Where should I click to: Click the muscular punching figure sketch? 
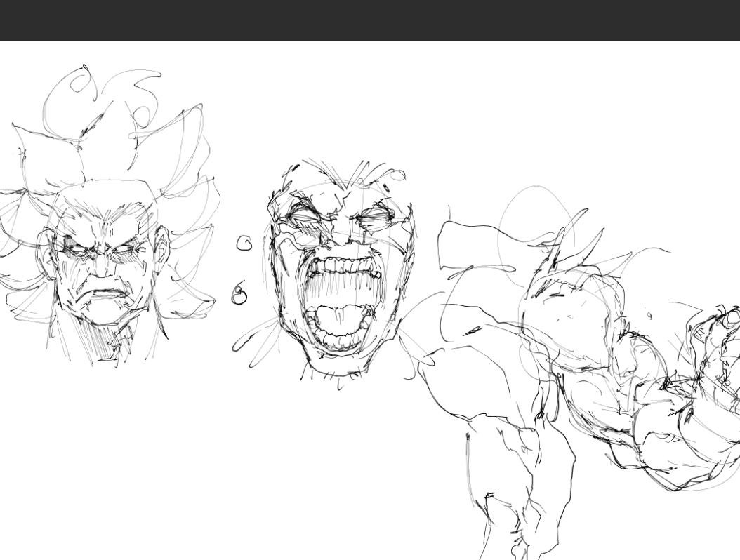581,373
